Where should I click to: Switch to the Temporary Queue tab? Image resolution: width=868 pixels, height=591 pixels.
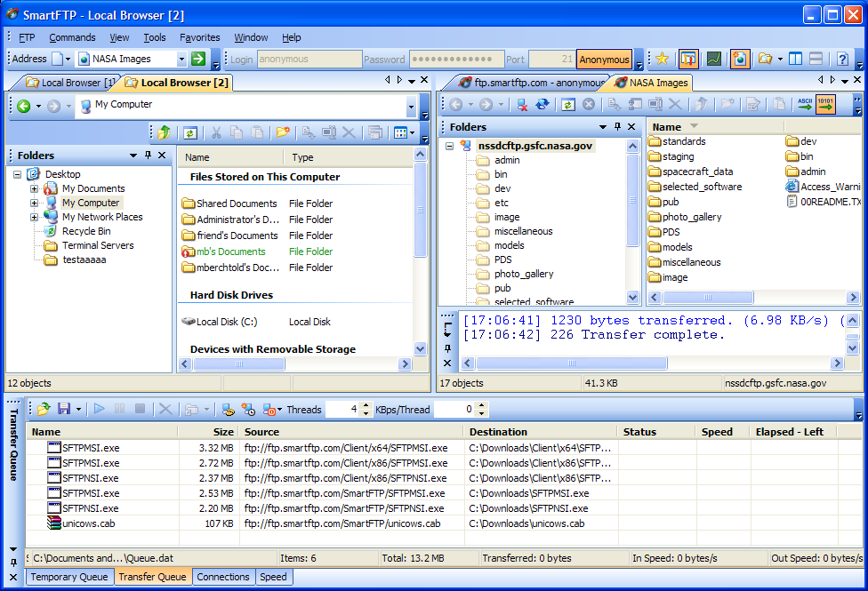pyautogui.click(x=69, y=577)
